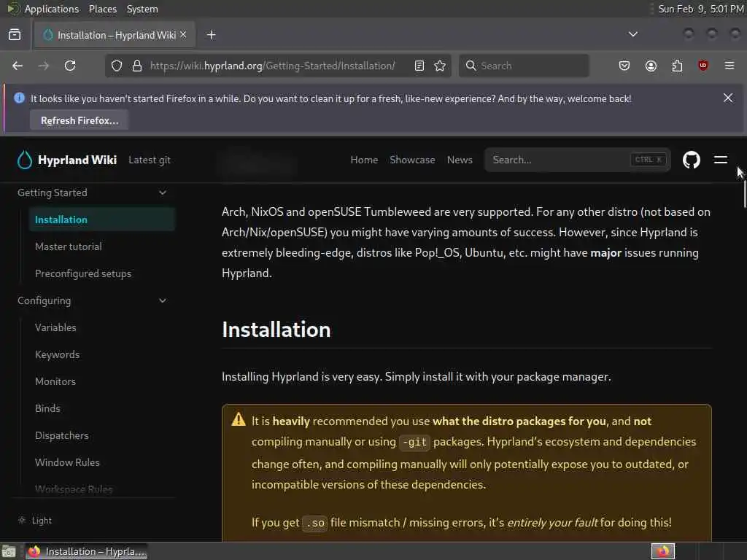Open Firefox View icon in tab bar

click(15, 35)
